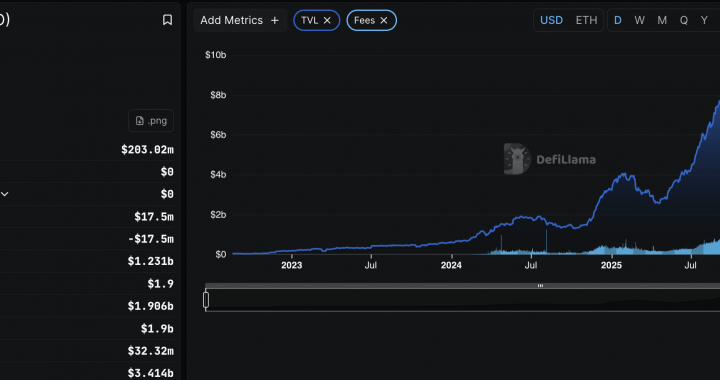Bookmark this protocol with the bookmark icon
This screenshot has height=380, width=720.
point(168,20)
